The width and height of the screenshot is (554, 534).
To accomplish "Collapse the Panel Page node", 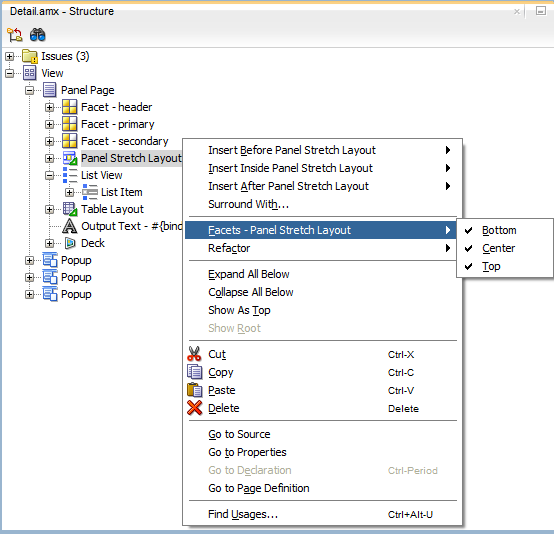I will (30, 90).
